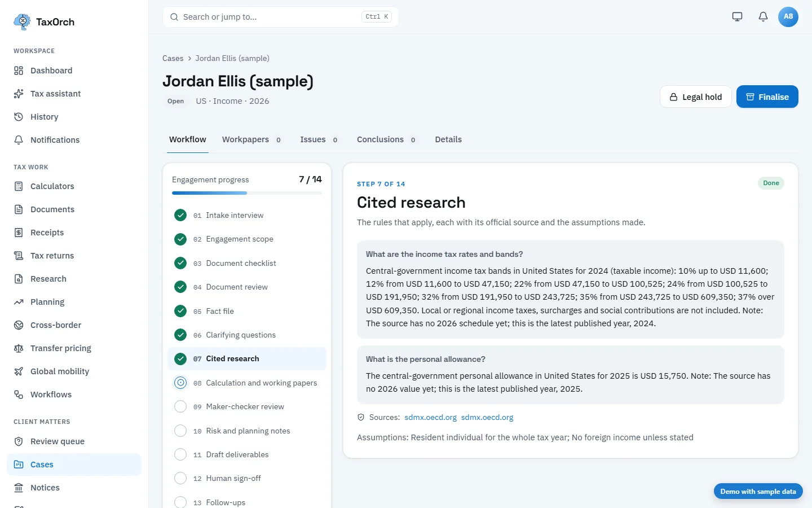Open Global mobility plane item
812x508 pixels.
tap(74, 371)
